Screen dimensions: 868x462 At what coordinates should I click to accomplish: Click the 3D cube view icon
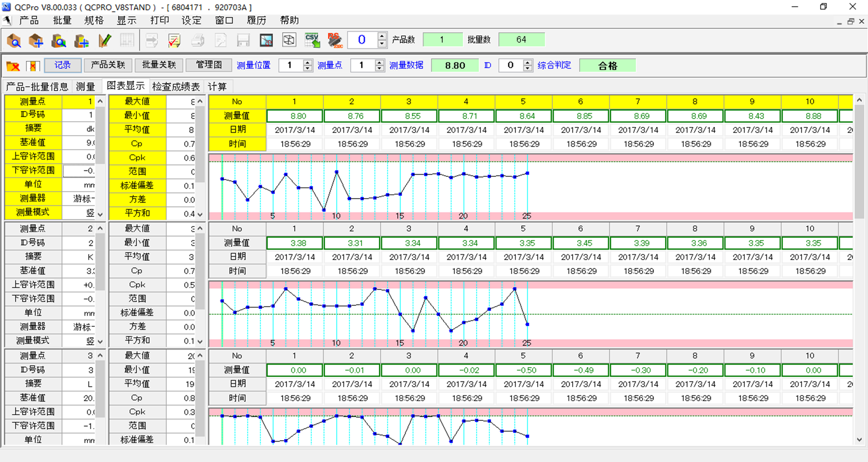289,40
